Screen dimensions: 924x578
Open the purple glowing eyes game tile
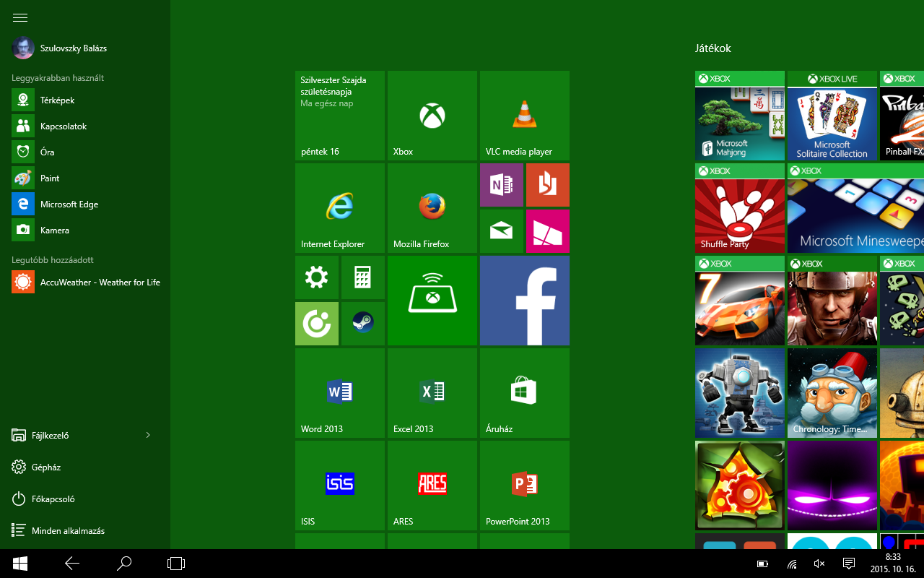coord(832,486)
